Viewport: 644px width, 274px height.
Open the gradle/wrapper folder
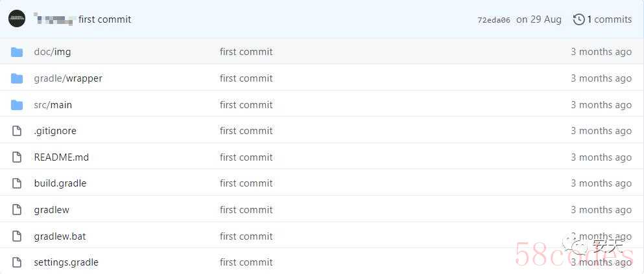68,78
